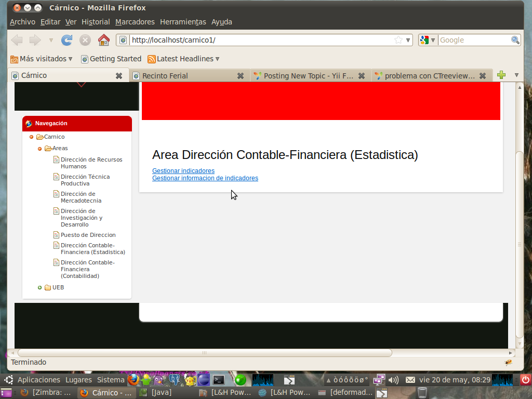Image resolution: width=532 pixels, height=399 pixels.
Task: Open a new tab with the plus icon
Action: coord(501,75)
